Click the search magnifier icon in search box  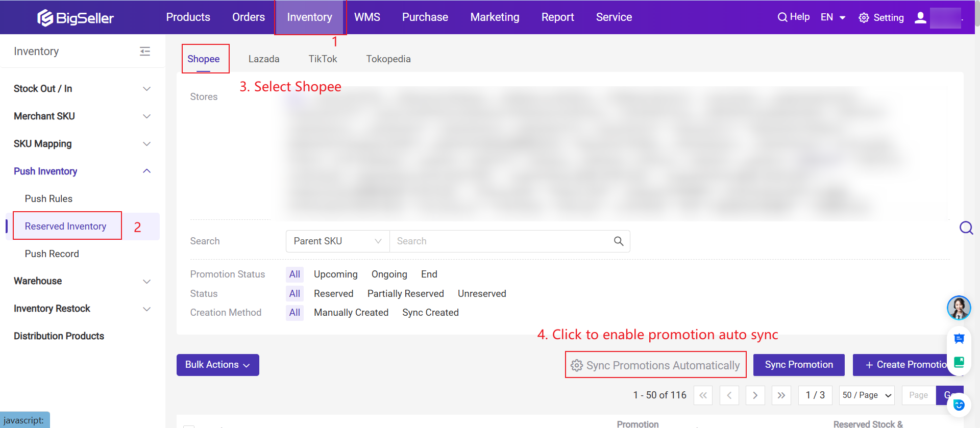pyautogui.click(x=619, y=241)
